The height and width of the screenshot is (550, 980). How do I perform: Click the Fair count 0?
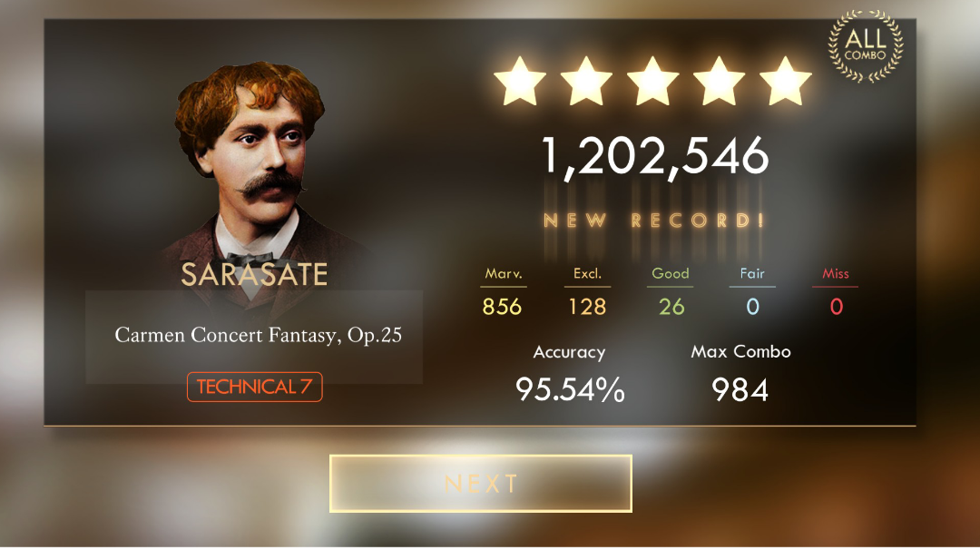pos(752,307)
